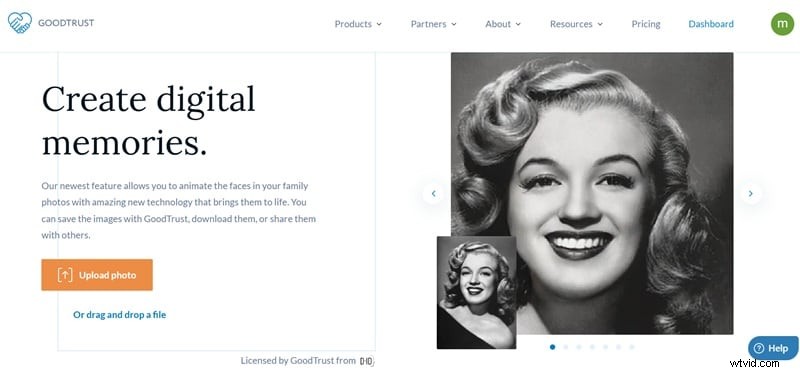
Task: Select the fifth carousel dot indicator
Action: (x=605, y=347)
